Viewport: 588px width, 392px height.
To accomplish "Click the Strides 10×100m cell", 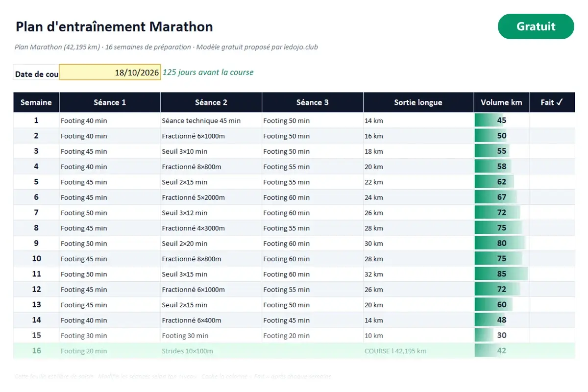I will [211, 351].
